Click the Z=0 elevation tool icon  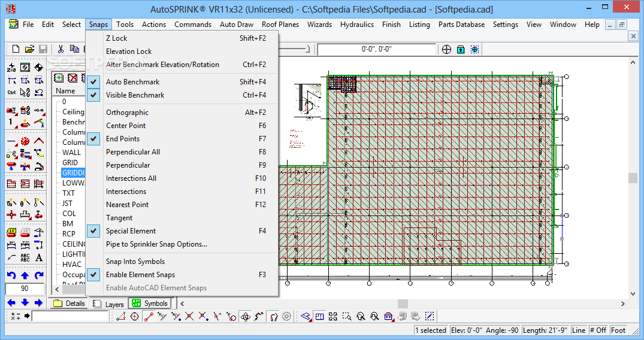click(x=11, y=68)
